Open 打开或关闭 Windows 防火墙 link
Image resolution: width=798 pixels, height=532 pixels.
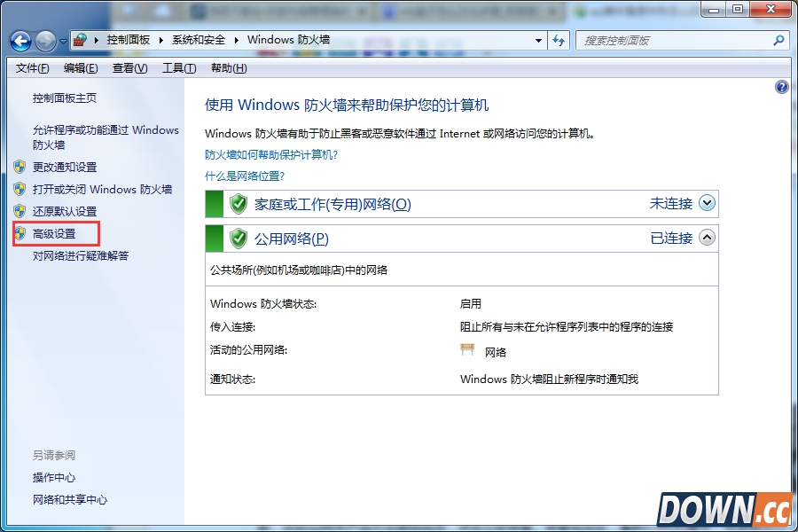pyautogui.click(x=102, y=189)
